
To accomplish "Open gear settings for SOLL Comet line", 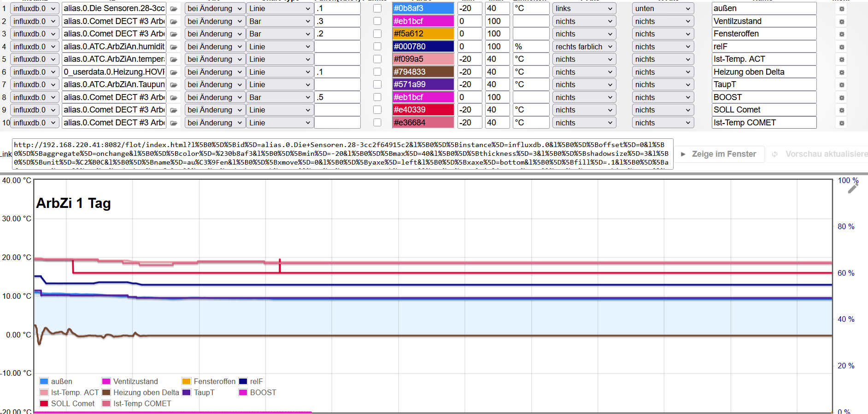I will [x=842, y=110].
